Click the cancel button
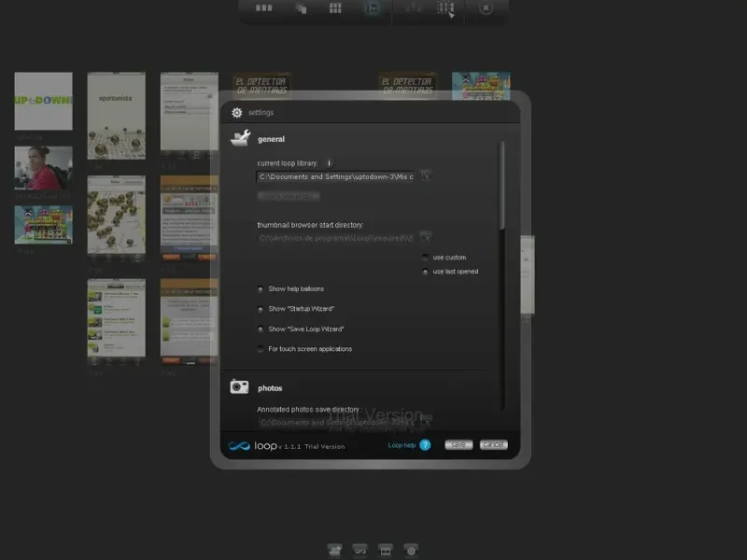 coord(494,445)
